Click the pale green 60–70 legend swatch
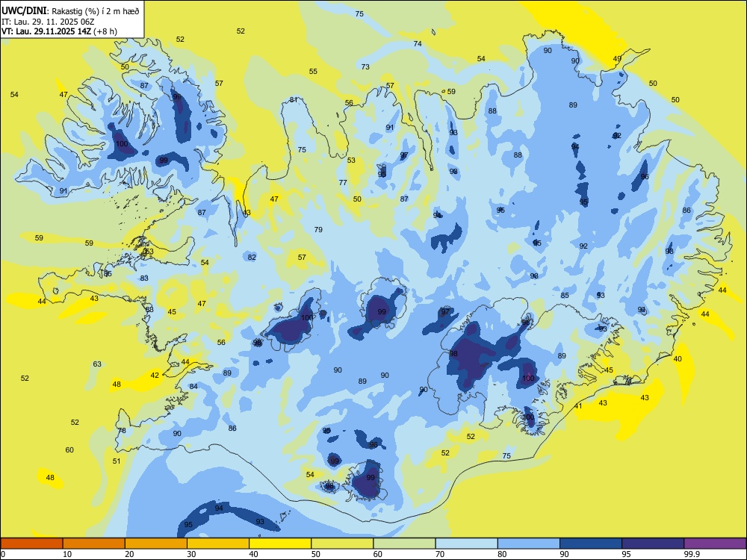The image size is (747, 560). [x=404, y=544]
